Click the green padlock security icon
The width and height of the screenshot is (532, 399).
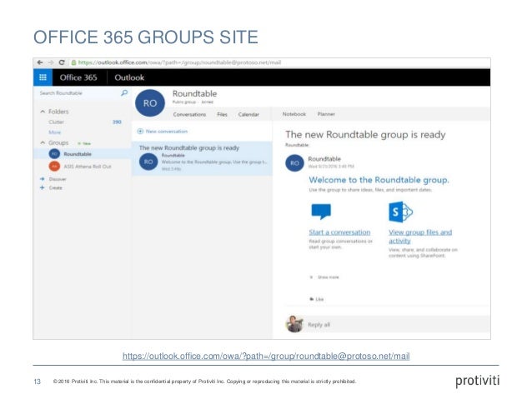pyautogui.click(x=73, y=62)
